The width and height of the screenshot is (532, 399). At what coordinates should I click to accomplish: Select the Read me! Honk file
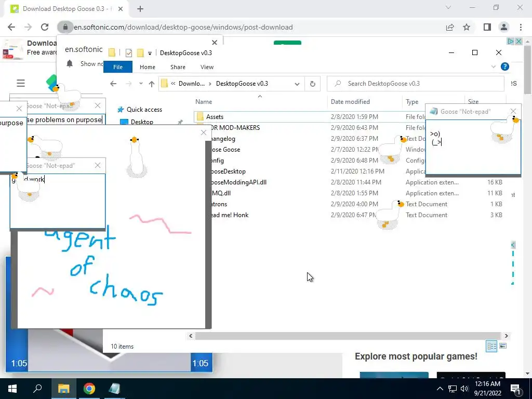coord(229,215)
